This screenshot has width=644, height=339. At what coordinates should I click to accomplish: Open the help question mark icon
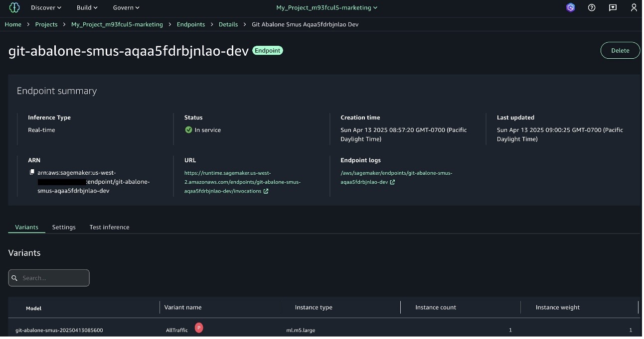coord(592,7)
